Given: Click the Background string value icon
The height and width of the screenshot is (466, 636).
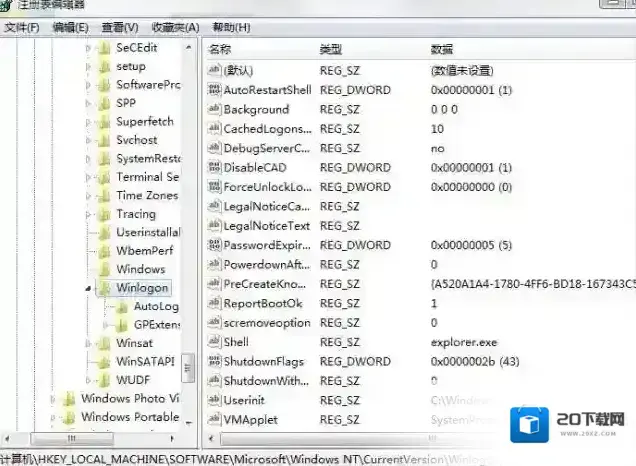Looking at the screenshot, I should tap(214, 109).
